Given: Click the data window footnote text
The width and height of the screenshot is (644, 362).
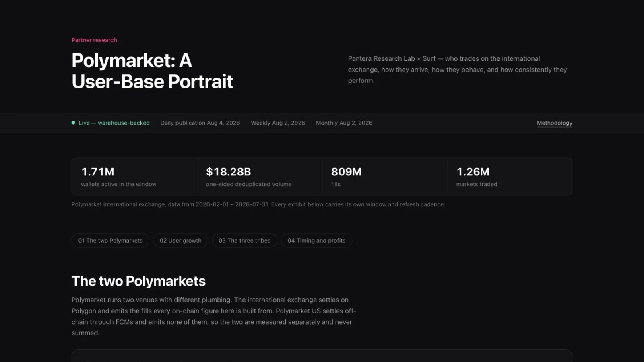Looking at the screenshot, I should click(x=258, y=204).
